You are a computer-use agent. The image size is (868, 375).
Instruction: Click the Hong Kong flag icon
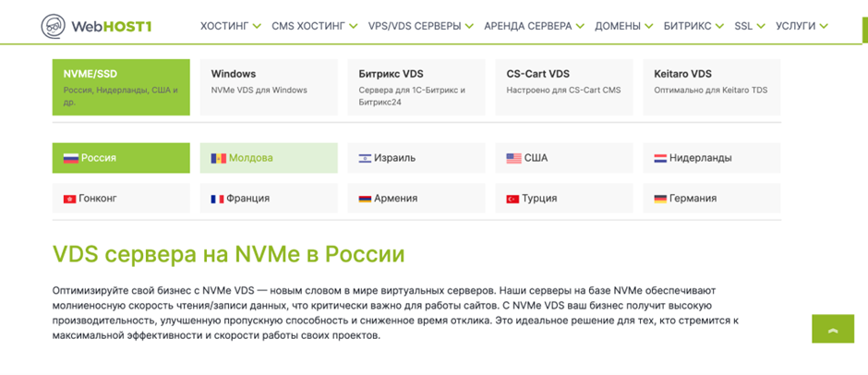click(x=70, y=199)
